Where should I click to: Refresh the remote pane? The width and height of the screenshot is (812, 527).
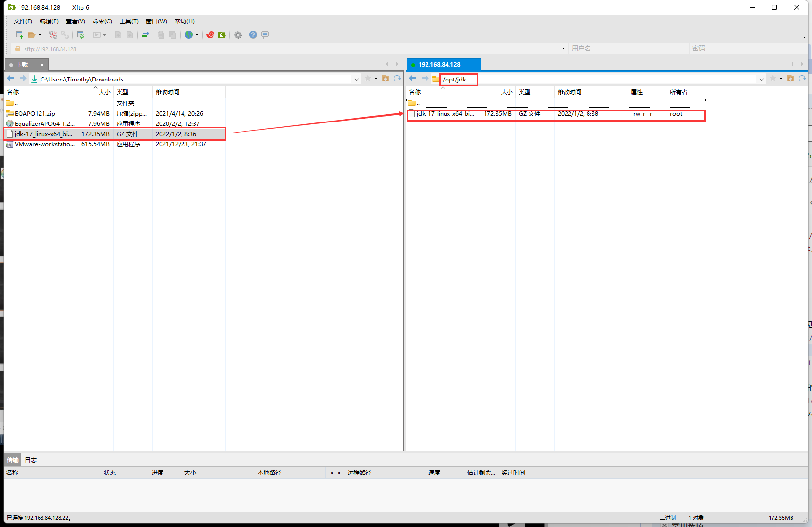pyautogui.click(x=802, y=79)
